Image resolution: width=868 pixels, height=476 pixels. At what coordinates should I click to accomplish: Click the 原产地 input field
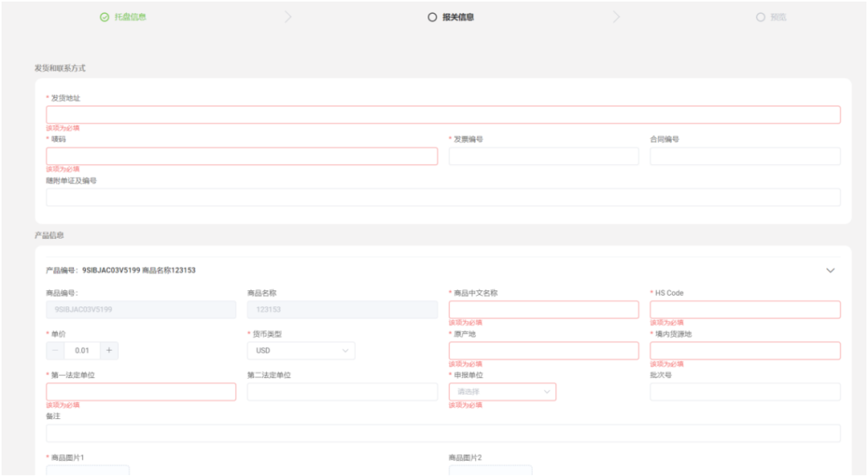tap(543, 351)
